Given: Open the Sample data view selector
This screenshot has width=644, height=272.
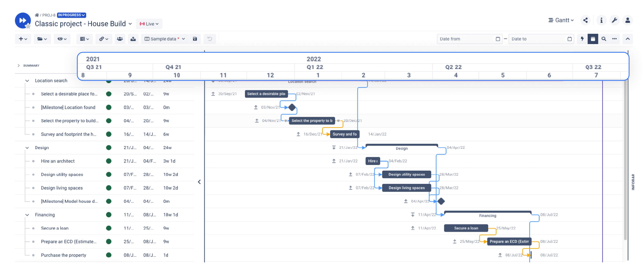Looking at the screenshot, I should [x=165, y=39].
